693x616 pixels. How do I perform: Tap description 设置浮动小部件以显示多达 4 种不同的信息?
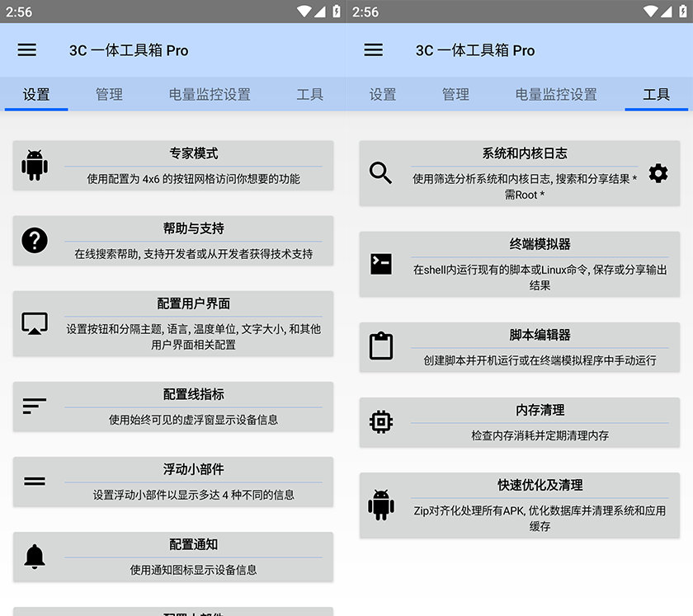pos(194,495)
